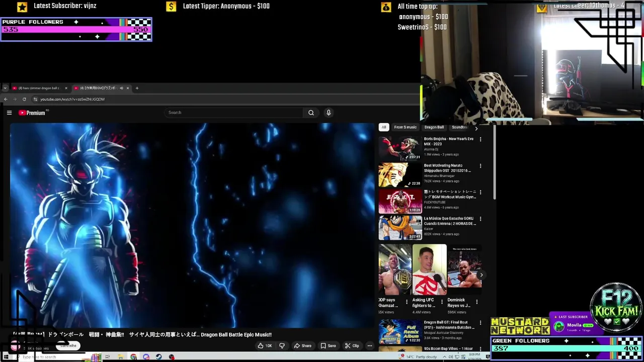Screen dimensions: 644x362
Task: Open a new browser tab
Action: click(137, 88)
